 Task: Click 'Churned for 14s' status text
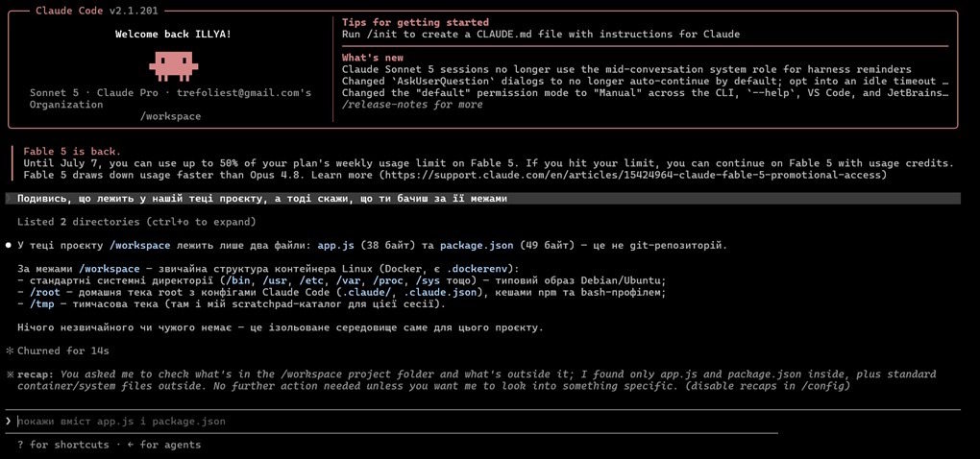click(x=63, y=350)
